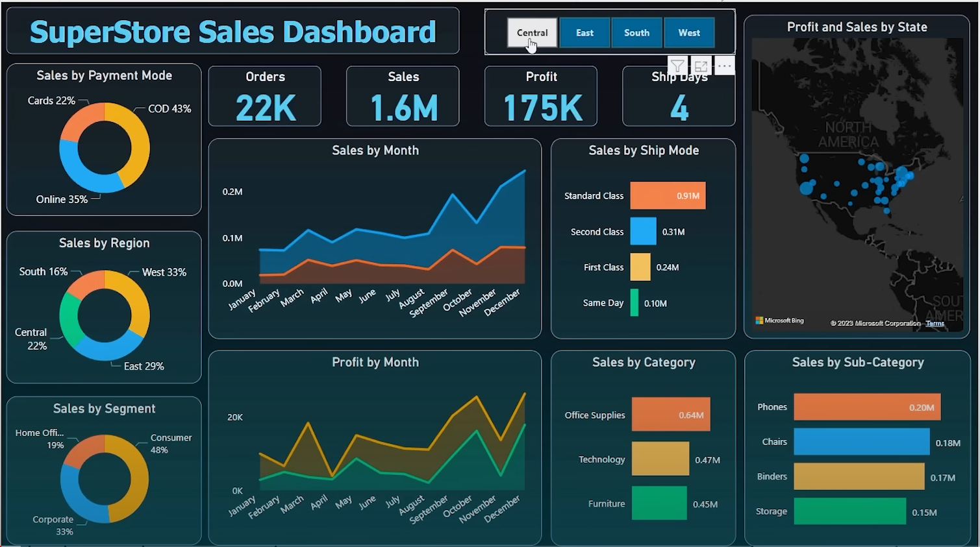Open focus mode for the region slicer

coord(701,66)
